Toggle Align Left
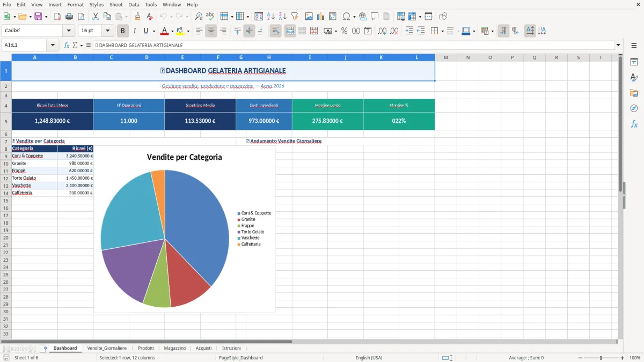The width and height of the screenshot is (644, 362). 199,31
